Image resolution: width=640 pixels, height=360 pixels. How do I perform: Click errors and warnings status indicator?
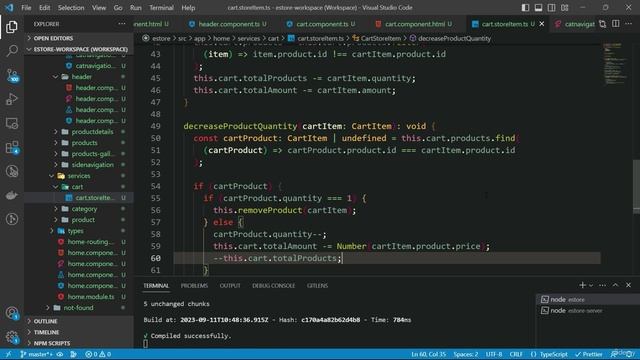tap(98, 354)
